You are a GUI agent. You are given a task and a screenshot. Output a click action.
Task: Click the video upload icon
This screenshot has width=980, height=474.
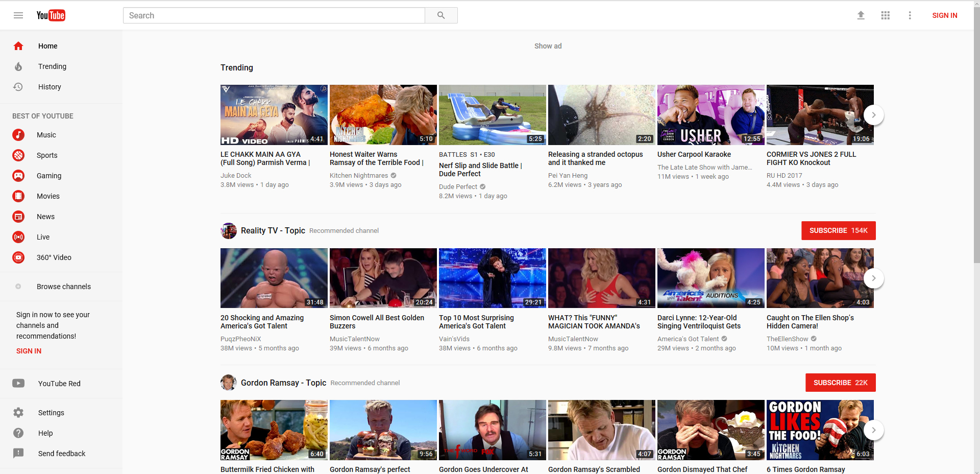pyautogui.click(x=861, y=15)
